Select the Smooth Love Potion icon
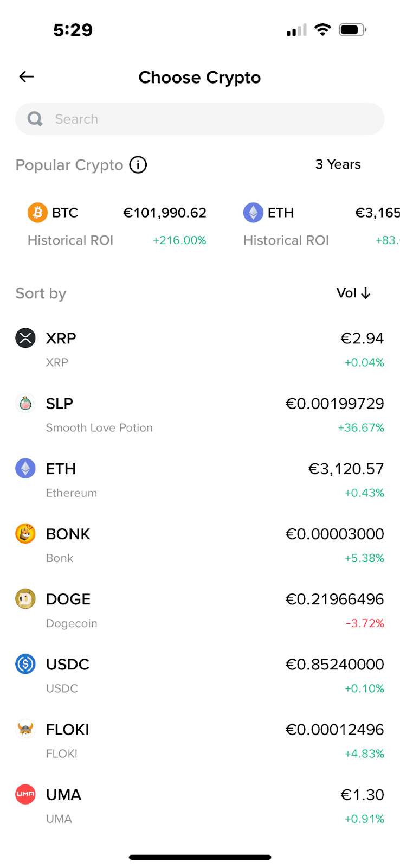 pyautogui.click(x=25, y=404)
